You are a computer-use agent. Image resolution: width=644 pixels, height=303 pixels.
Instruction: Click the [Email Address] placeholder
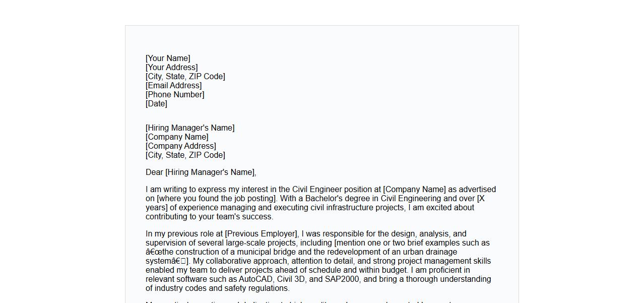(173, 86)
